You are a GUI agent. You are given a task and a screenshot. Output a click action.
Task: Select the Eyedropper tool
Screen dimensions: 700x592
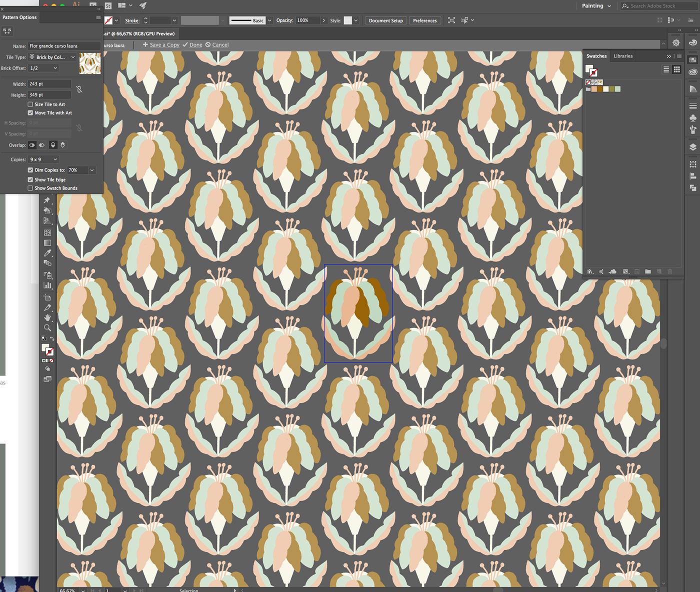pos(47,253)
